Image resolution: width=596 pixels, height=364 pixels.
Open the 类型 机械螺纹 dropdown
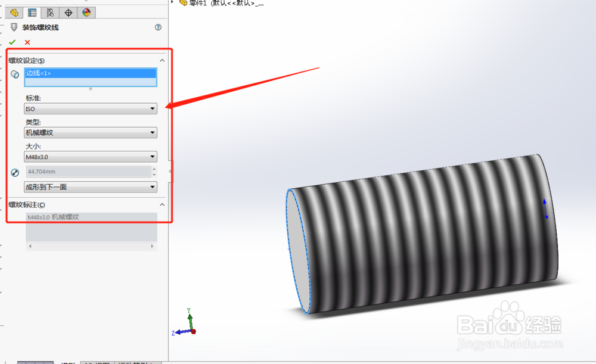click(x=91, y=133)
